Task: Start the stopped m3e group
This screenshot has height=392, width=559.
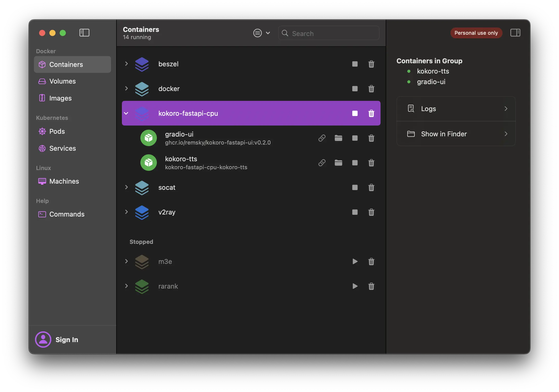Action: coord(355,262)
